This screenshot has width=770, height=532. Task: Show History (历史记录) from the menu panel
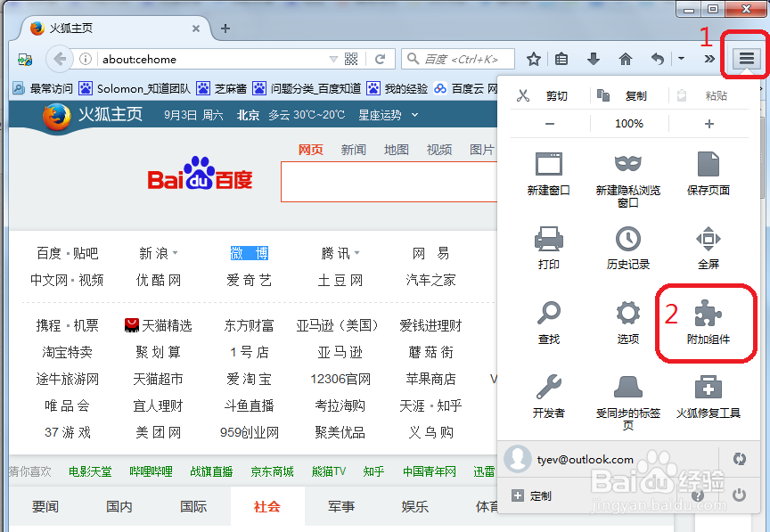(628, 245)
